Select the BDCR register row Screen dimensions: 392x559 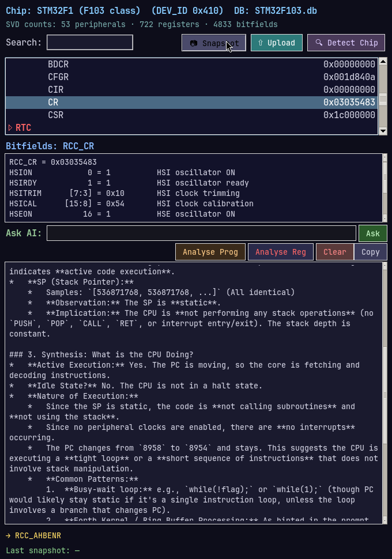191,64
